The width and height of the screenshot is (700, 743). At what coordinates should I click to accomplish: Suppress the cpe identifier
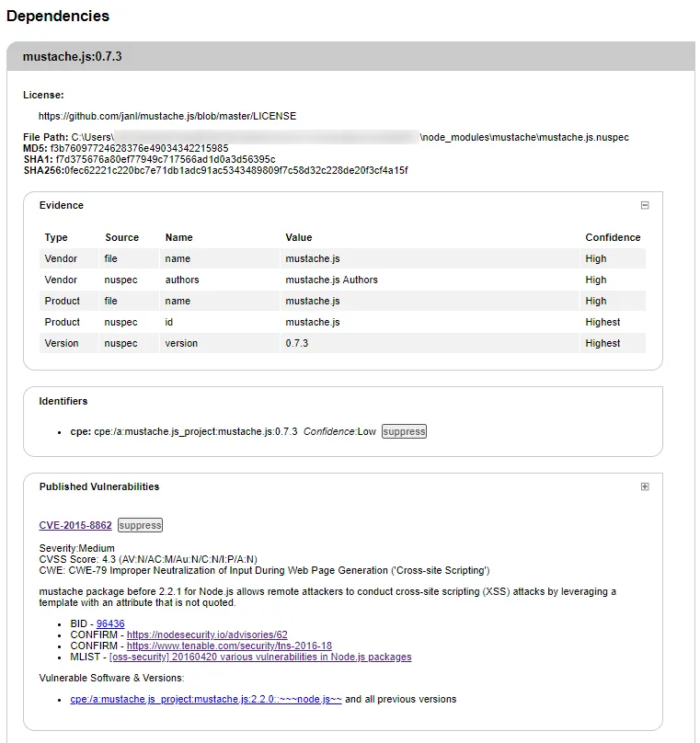click(404, 431)
